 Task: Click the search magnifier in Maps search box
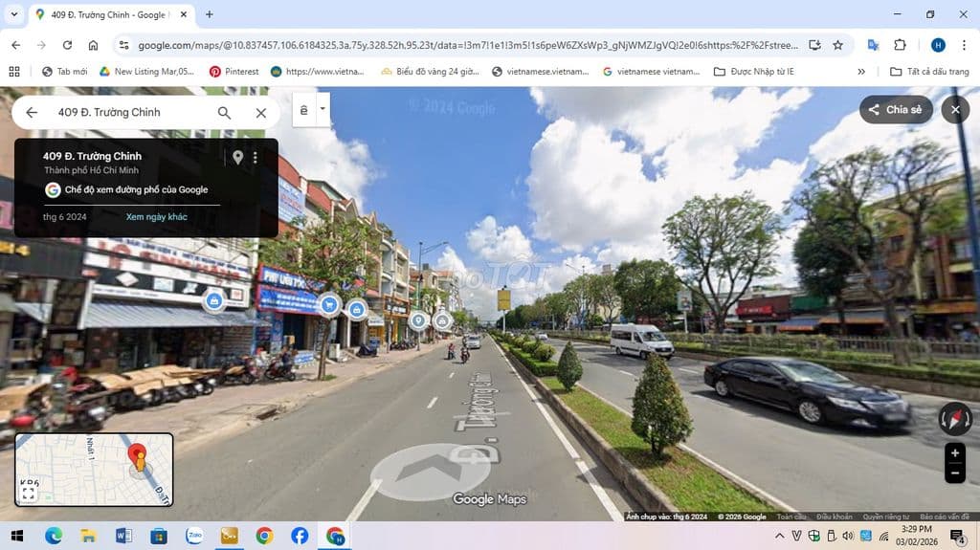224,113
